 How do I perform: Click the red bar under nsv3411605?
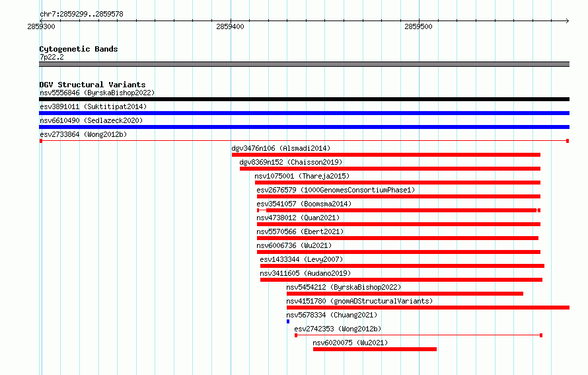click(x=401, y=280)
